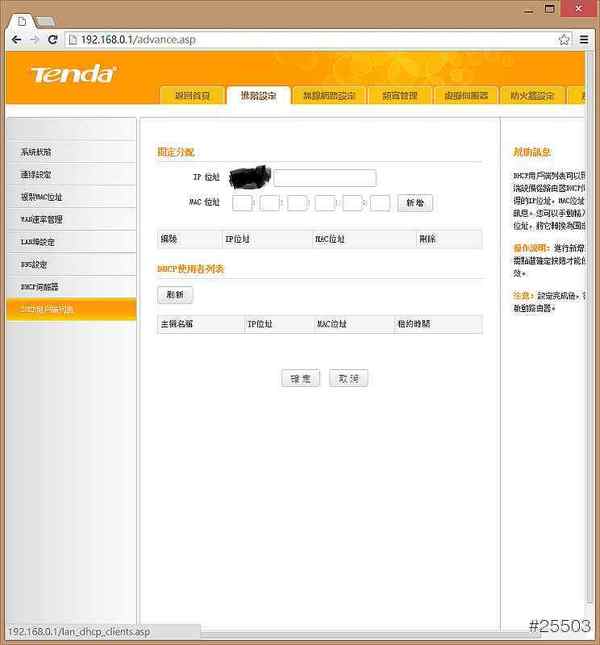This screenshot has height=645, width=600.
Task: Click the browser forward arrow
Action: [x=35, y=40]
